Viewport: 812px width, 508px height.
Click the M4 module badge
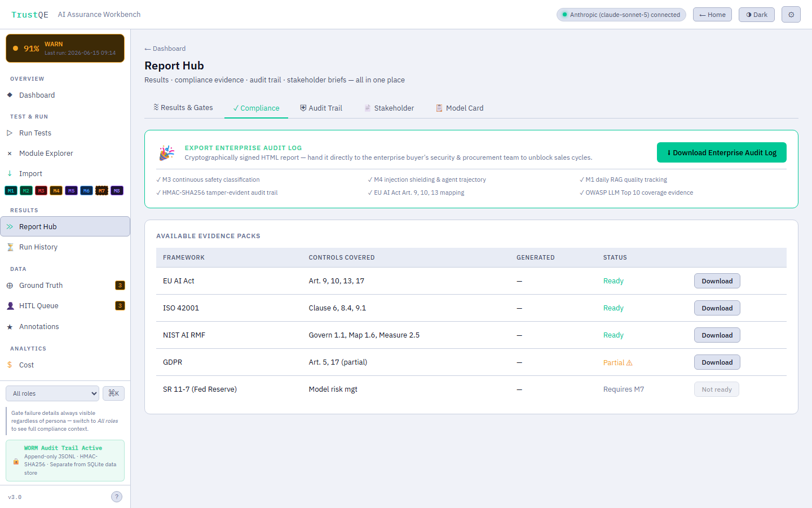tap(56, 191)
